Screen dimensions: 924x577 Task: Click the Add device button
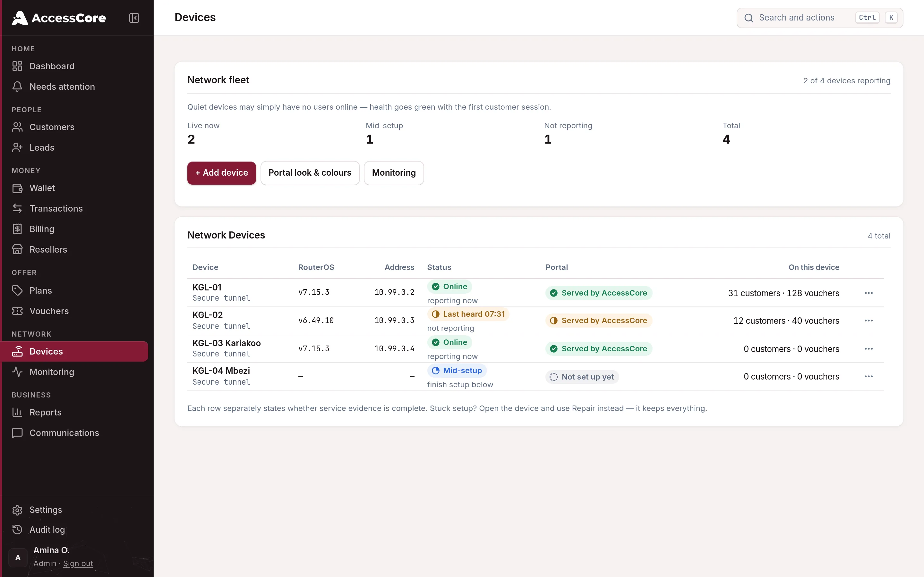pyautogui.click(x=221, y=173)
